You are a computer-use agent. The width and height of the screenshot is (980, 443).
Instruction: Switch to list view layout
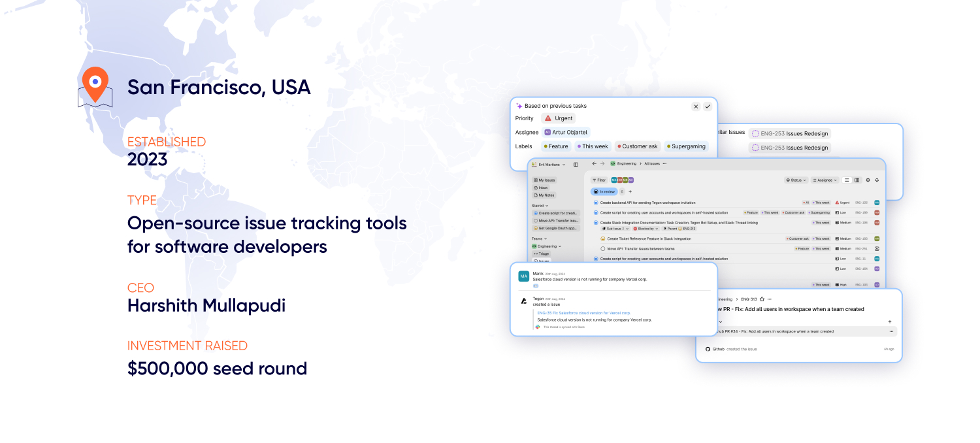click(x=847, y=180)
